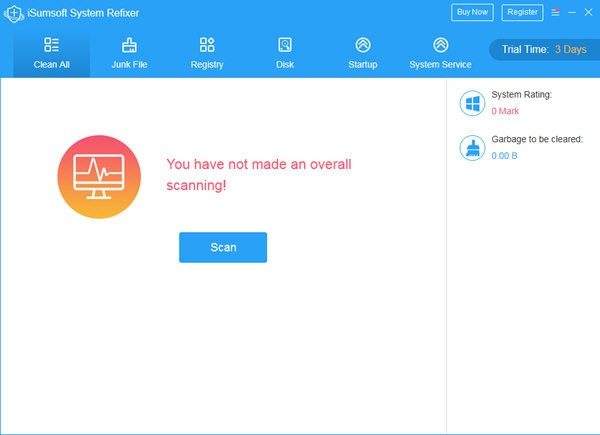Open the hamburger menu icon
Image resolution: width=600 pixels, height=435 pixels.
coord(556,12)
